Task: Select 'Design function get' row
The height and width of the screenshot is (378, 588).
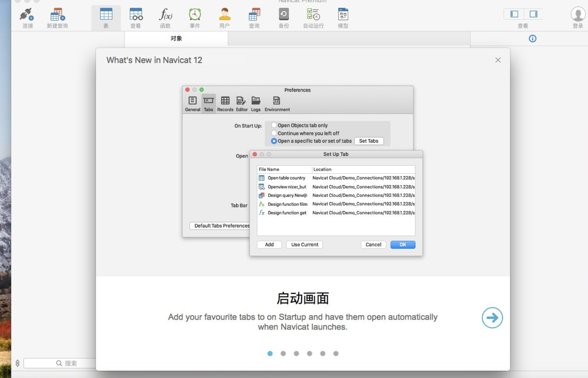Action: point(336,213)
